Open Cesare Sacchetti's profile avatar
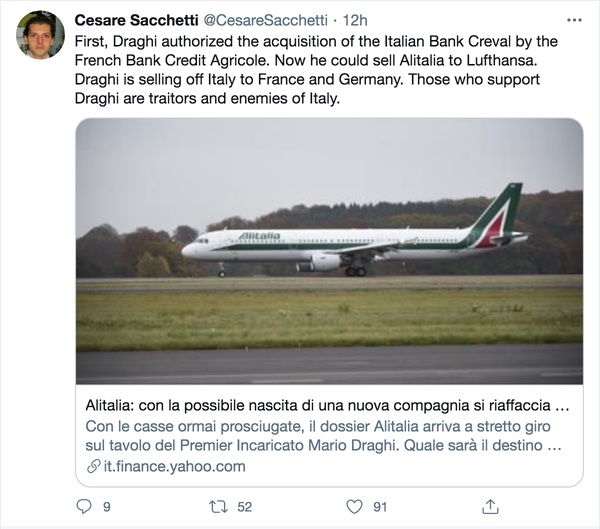This screenshot has width=600, height=529. pyautogui.click(x=40, y=35)
